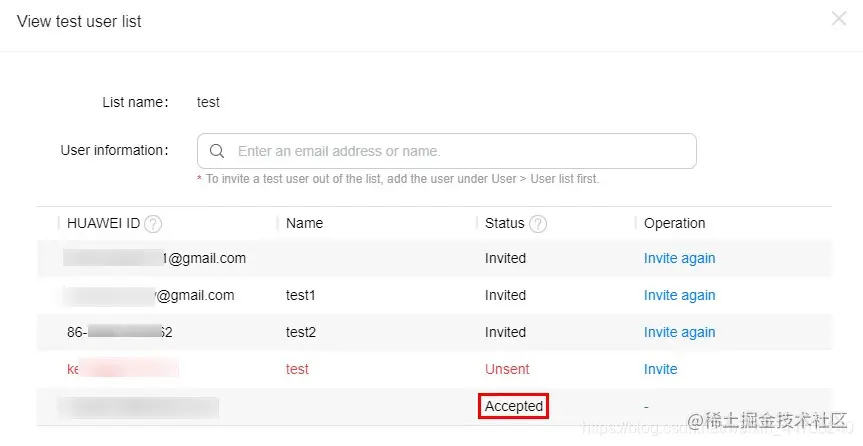
Task: Select the name cell test1
Action: (x=301, y=295)
